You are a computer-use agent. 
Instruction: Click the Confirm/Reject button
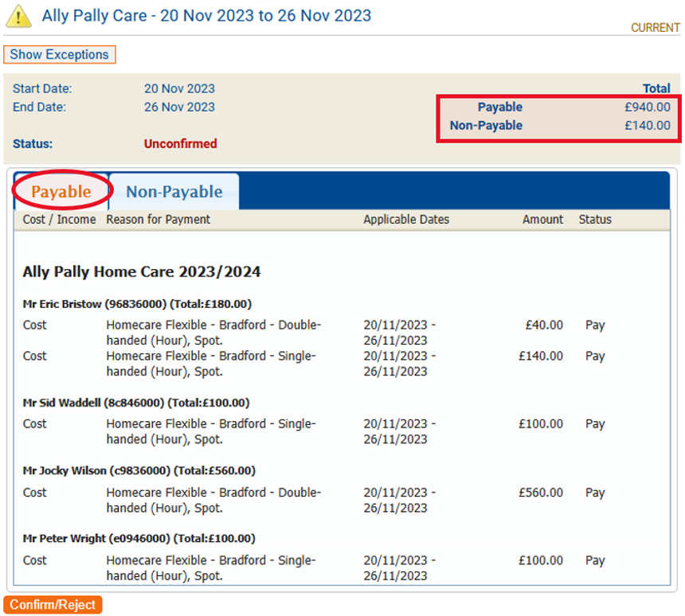53,605
